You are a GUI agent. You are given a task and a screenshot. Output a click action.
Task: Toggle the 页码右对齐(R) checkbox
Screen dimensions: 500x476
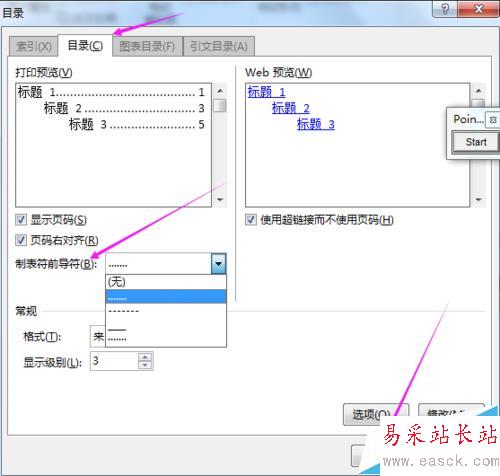coord(21,240)
